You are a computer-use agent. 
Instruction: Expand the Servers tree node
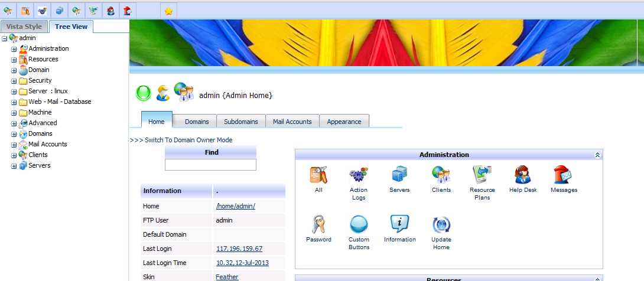coord(14,166)
